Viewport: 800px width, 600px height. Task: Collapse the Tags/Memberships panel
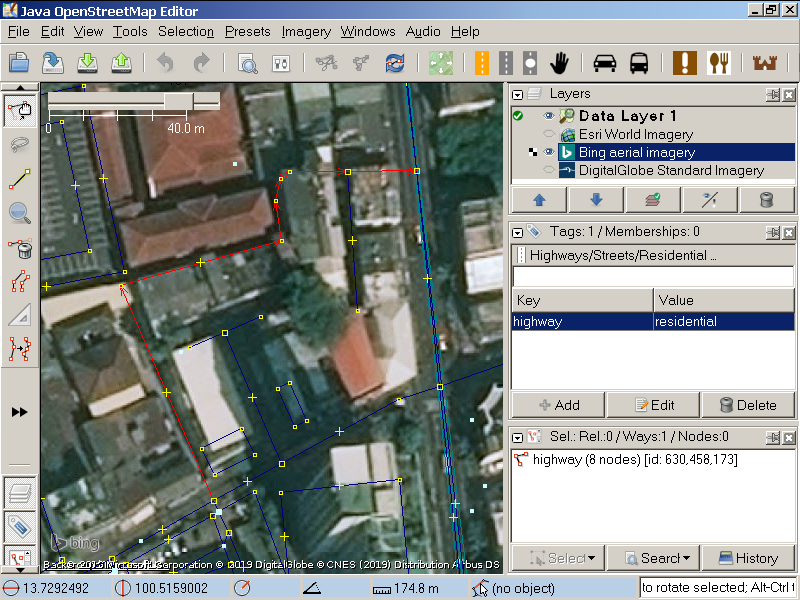click(x=518, y=232)
